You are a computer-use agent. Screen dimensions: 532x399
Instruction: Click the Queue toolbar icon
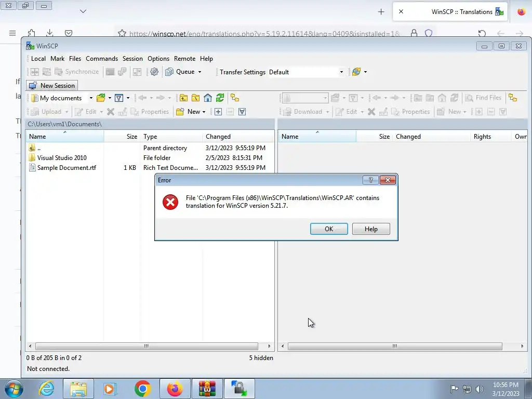[x=169, y=72]
